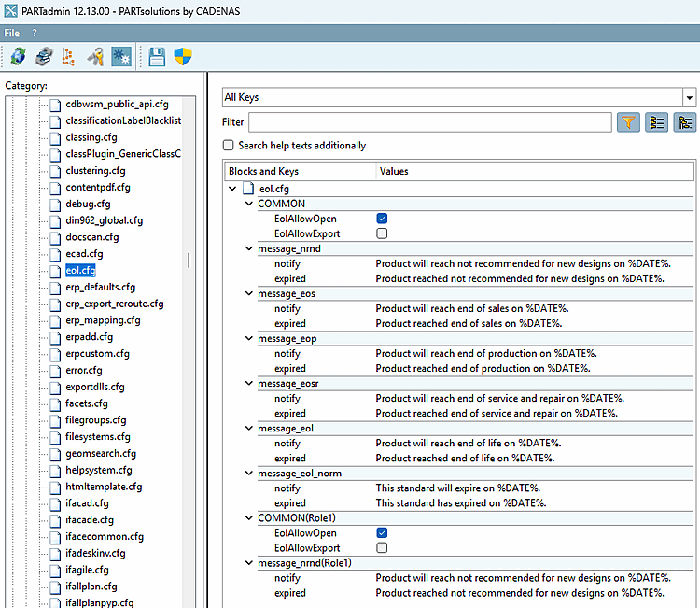The height and width of the screenshot is (608, 700).
Task: Click the Values column header
Action: click(535, 171)
